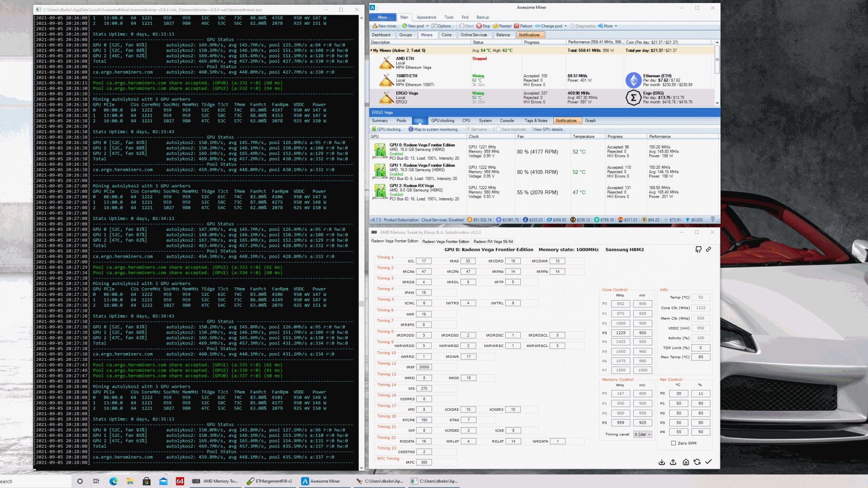Click the teamredminer console vertical scrollbar
Viewport: 868px width, 488px height.
click(362, 243)
